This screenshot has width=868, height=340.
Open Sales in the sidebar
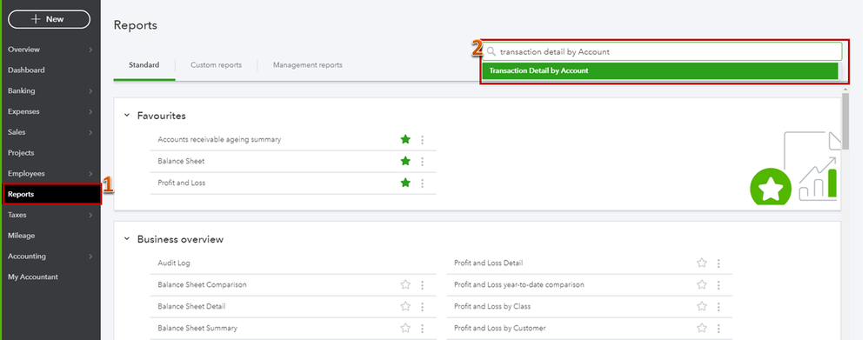[17, 132]
